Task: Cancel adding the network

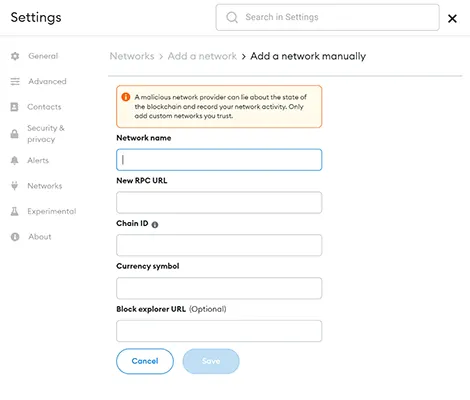Action: (x=145, y=361)
